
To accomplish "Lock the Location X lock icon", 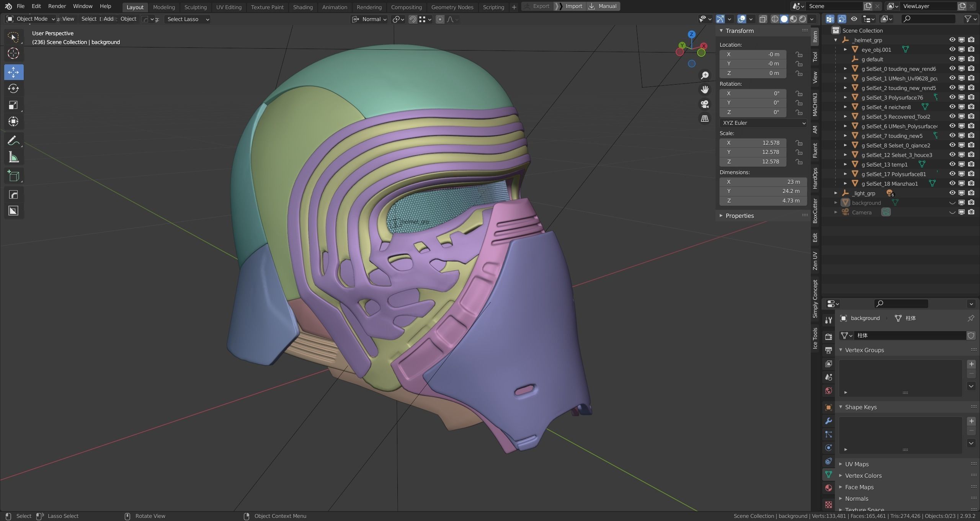I will point(799,54).
